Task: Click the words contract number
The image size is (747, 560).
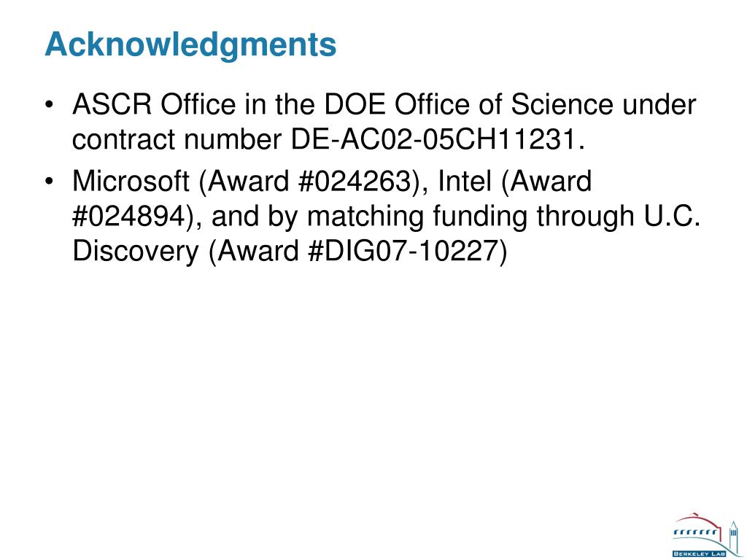Action: pyautogui.click(x=177, y=140)
